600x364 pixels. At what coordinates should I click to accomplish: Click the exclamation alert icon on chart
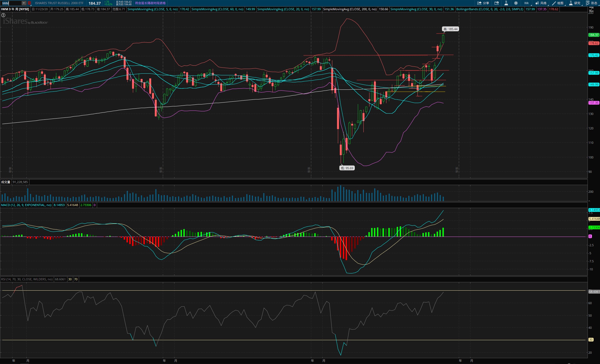(3, 15)
